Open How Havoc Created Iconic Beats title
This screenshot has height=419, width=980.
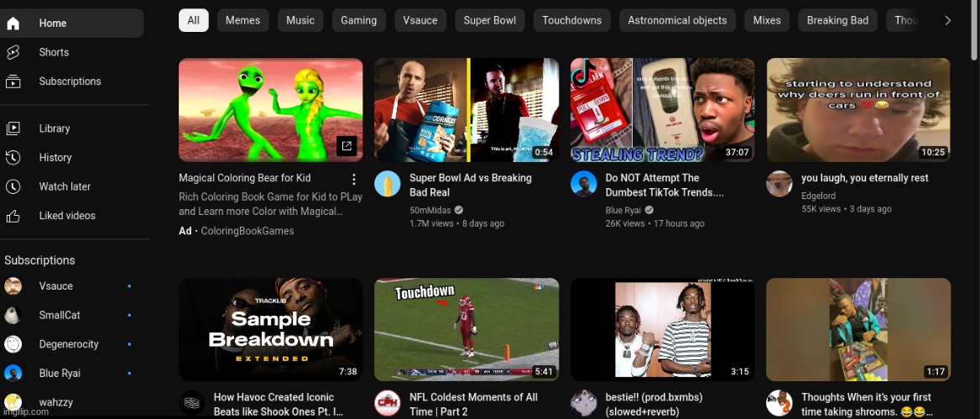click(x=278, y=405)
